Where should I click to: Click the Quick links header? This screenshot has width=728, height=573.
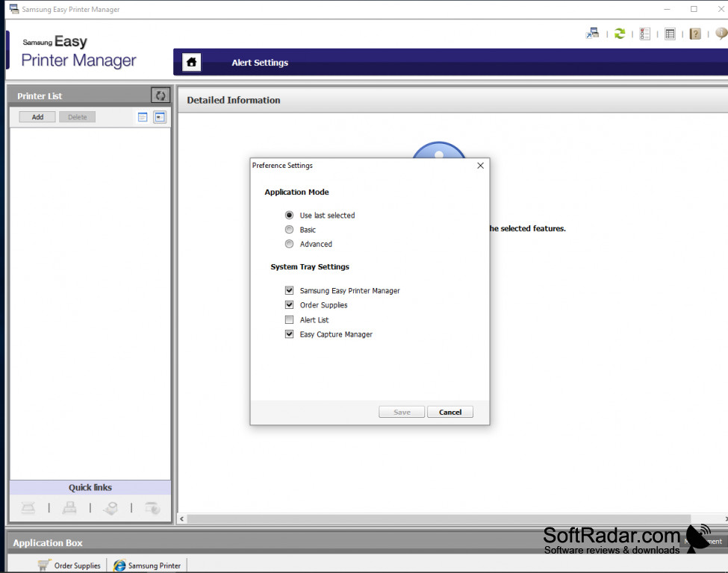click(90, 488)
